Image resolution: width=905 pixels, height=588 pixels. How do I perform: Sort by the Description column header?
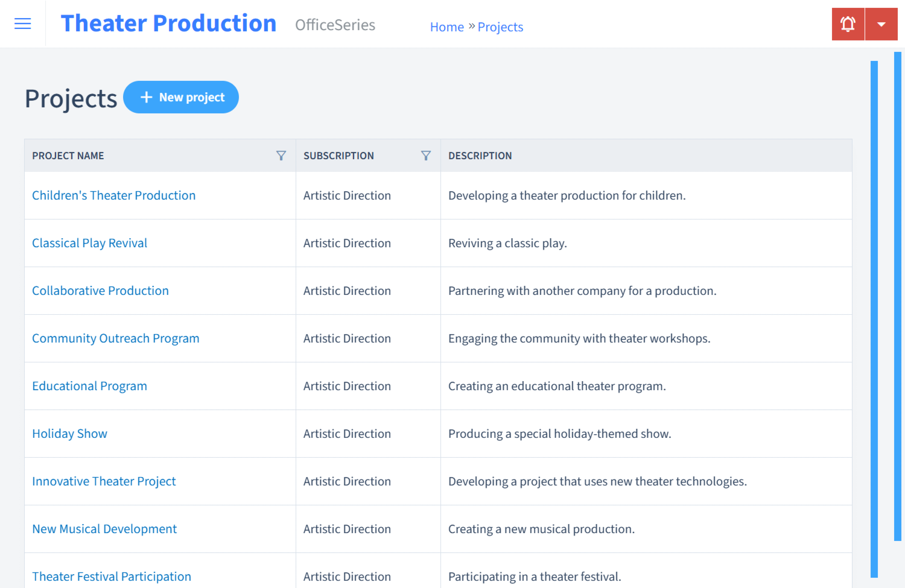tap(480, 155)
